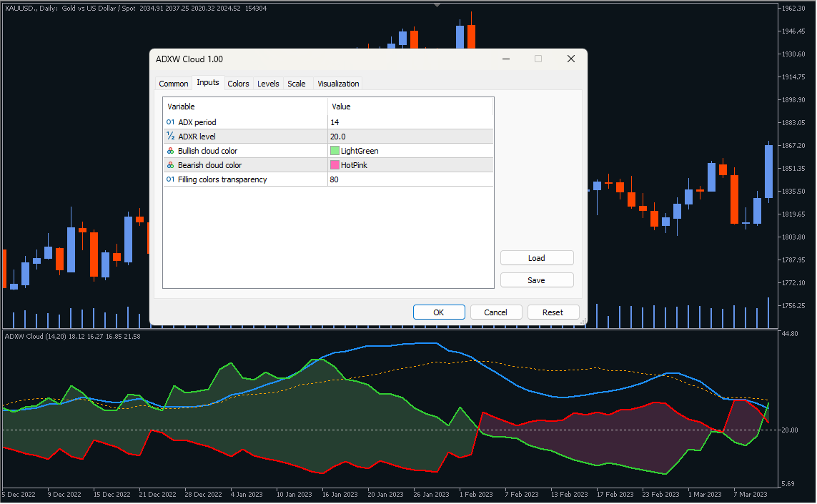Click the color icon beside Bullish cloud color

point(169,152)
